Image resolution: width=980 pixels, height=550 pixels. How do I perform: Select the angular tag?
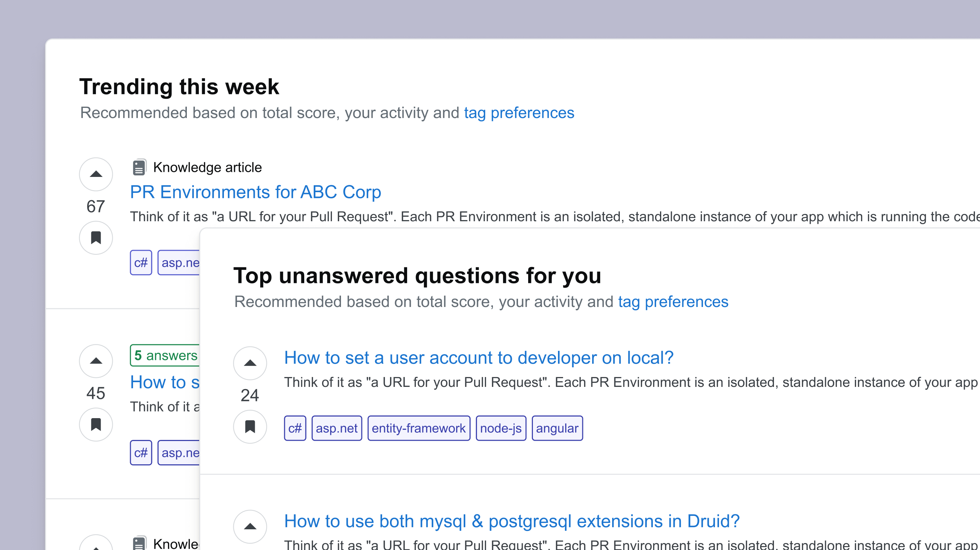point(557,428)
